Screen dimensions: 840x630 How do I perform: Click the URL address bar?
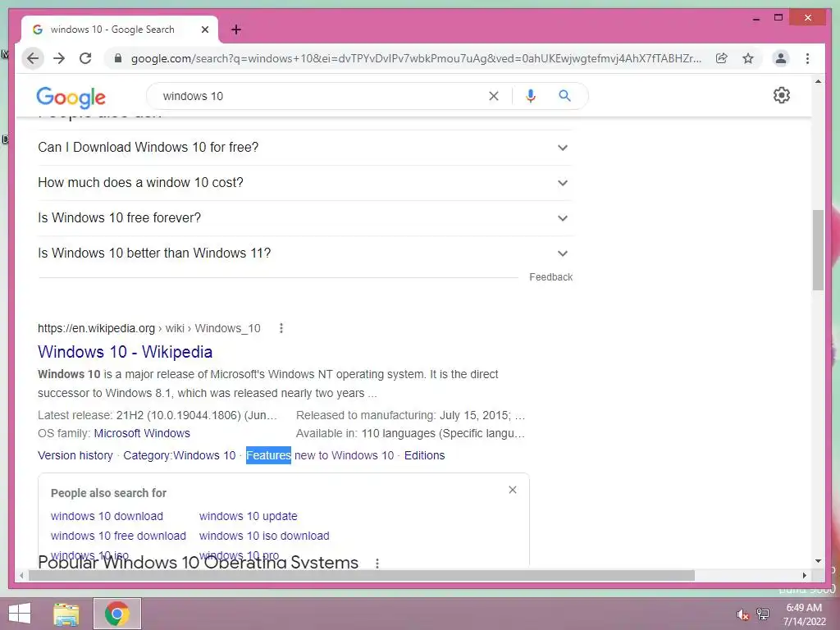click(416, 58)
